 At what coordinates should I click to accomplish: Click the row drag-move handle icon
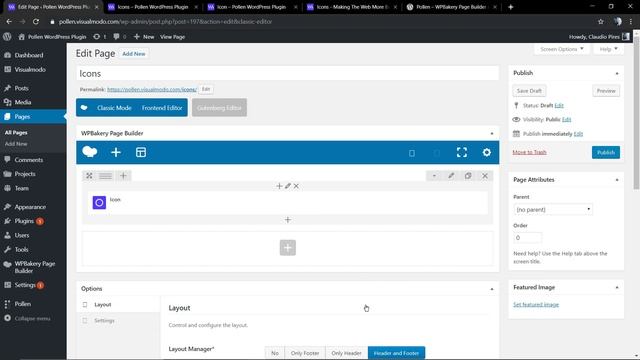(x=89, y=176)
